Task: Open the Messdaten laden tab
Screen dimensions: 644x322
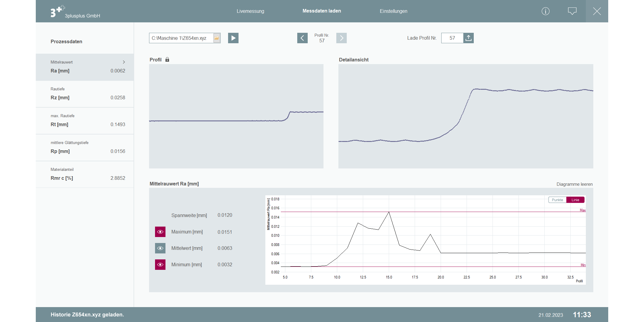Action: 322,11
